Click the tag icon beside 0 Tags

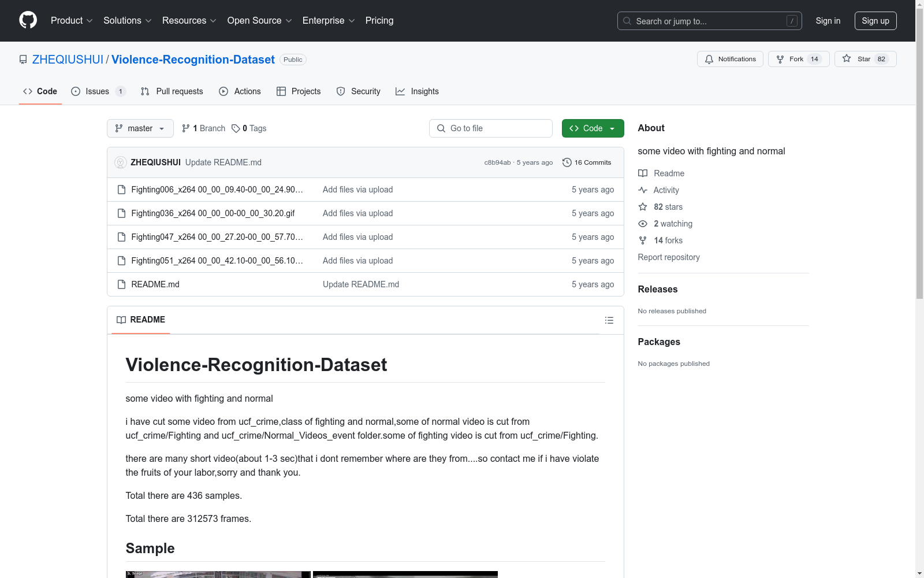tap(236, 128)
